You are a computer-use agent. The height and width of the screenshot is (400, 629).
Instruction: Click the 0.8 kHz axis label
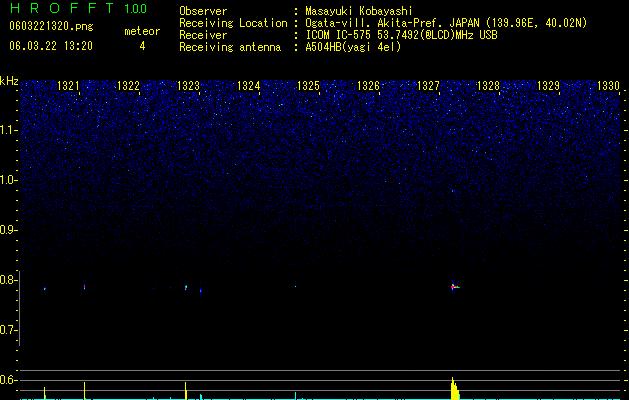(9, 280)
